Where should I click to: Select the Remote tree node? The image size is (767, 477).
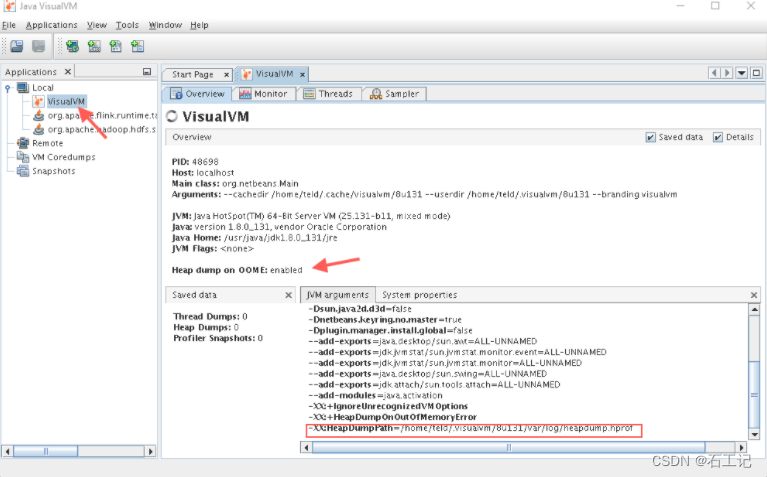coord(47,143)
